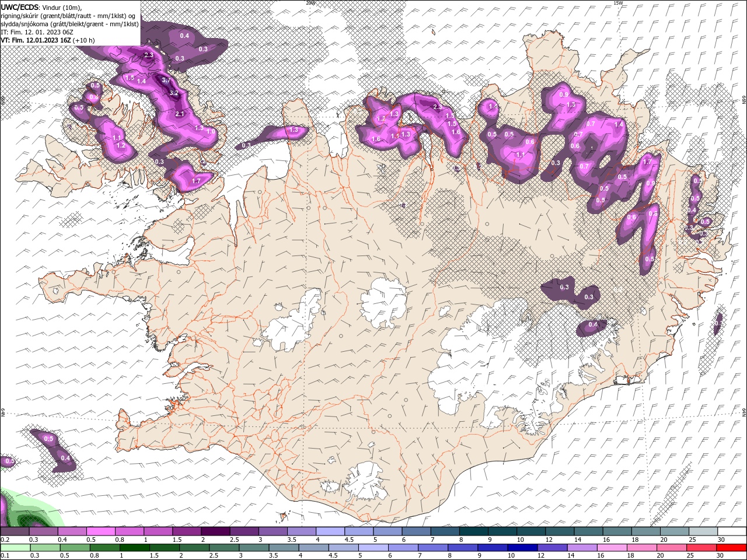Click the 'rigning/skúrir' legend description line
Screen dimensions: 747x560
[x=69, y=16]
